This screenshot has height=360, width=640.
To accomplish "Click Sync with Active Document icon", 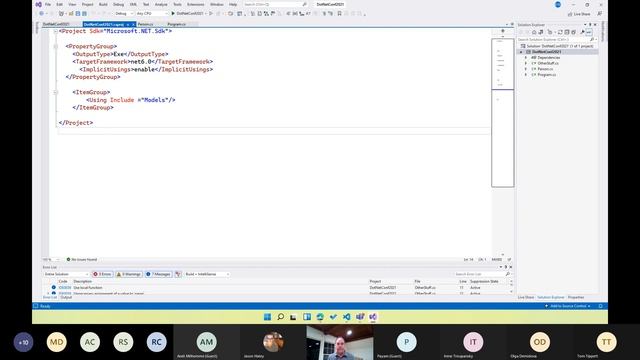I will 560,32.
